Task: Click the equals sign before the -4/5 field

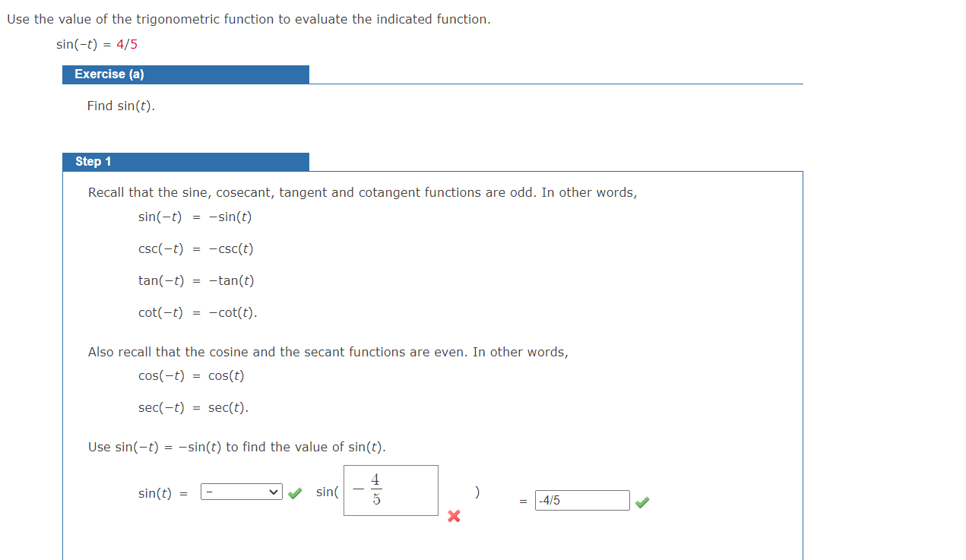Action: click(522, 501)
